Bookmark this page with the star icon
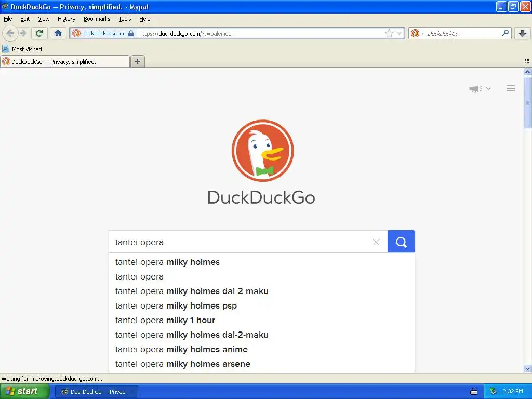The height and width of the screenshot is (399, 532). (x=389, y=33)
